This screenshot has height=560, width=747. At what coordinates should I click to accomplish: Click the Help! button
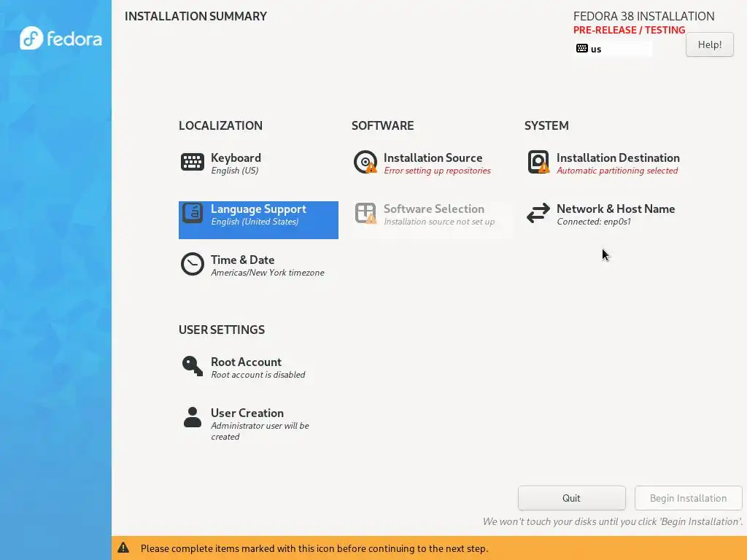tap(709, 44)
